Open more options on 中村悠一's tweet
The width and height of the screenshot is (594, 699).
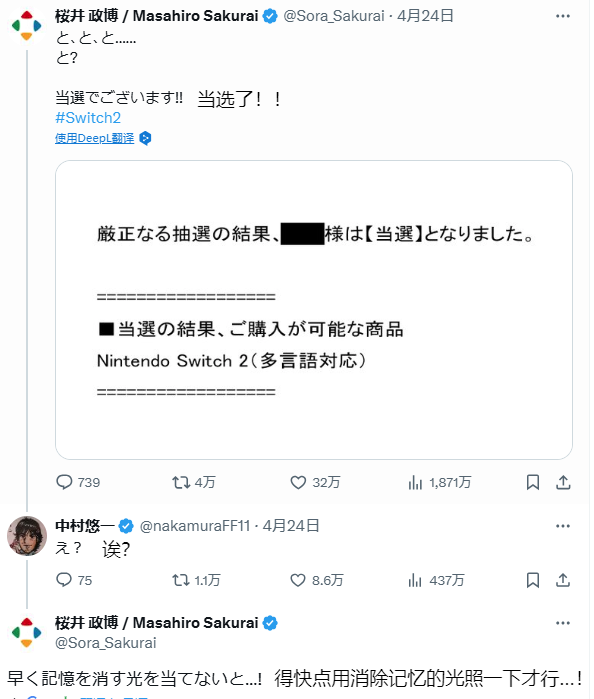point(563,526)
